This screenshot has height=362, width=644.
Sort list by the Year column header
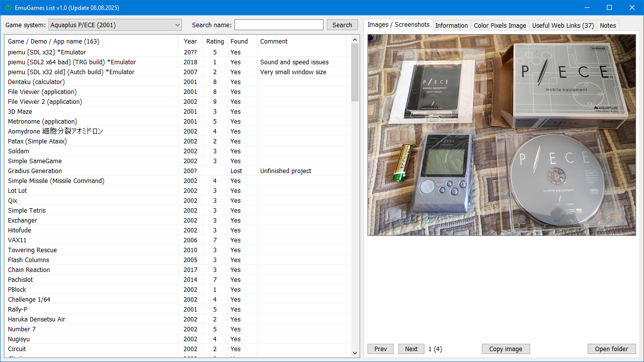click(190, 41)
